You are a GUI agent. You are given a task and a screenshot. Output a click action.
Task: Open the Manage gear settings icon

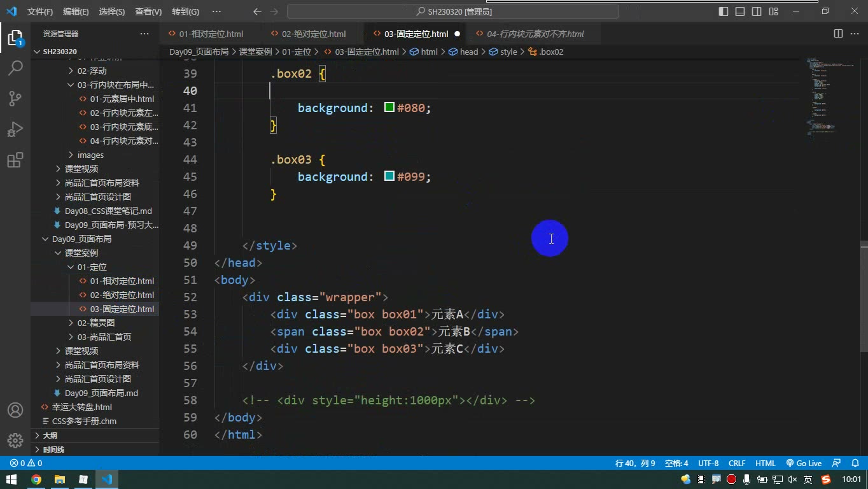coord(15,441)
